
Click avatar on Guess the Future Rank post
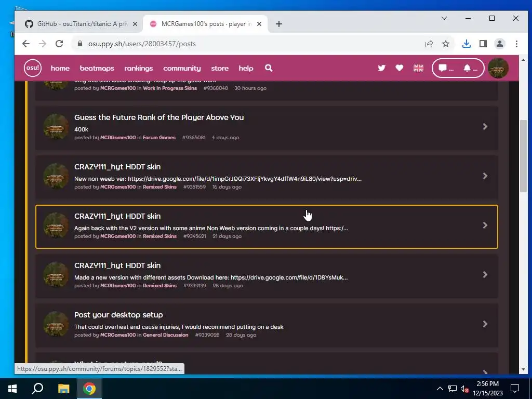(x=56, y=127)
